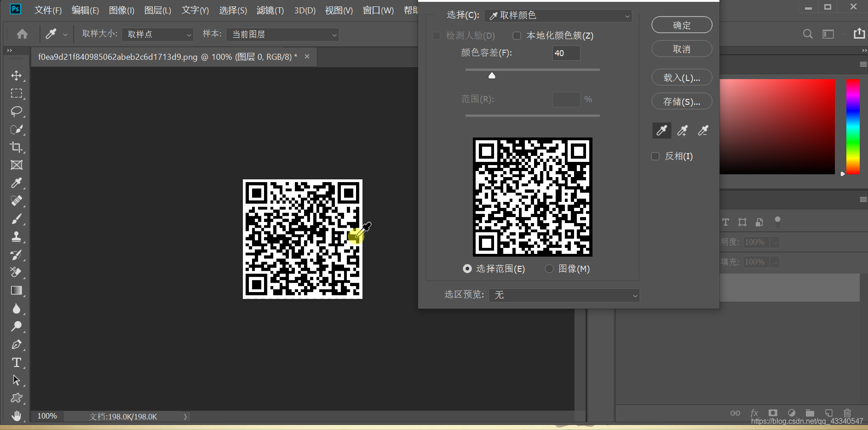Image resolution: width=868 pixels, height=430 pixels.
Task: Pick a color in the red color field
Action: click(777, 126)
